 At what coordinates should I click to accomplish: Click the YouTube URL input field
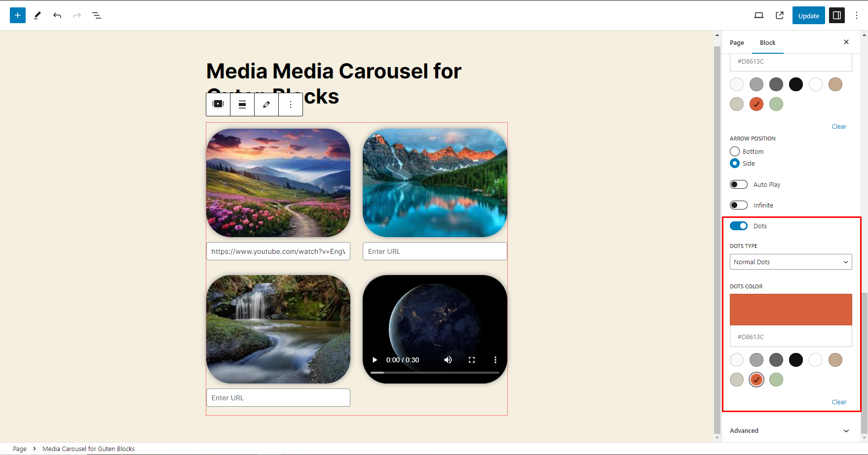click(278, 251)
